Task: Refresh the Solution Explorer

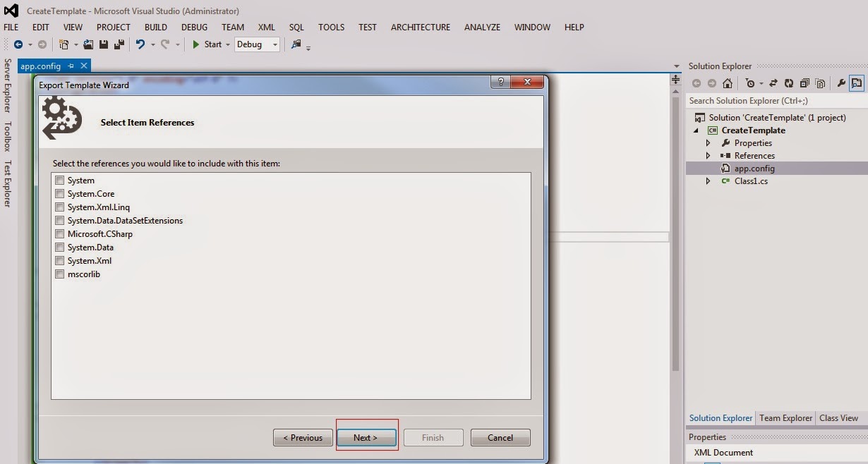Action: pos(789,83)
